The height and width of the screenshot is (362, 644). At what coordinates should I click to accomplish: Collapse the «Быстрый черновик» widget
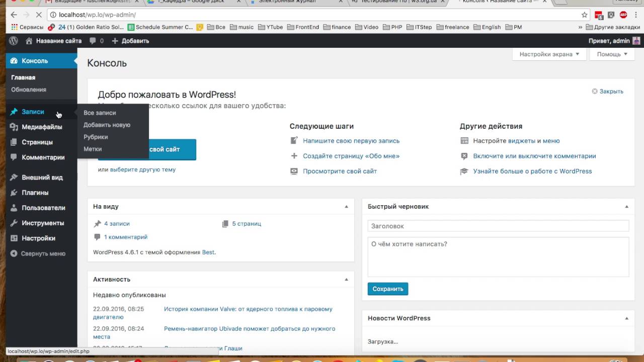coord(626,207)
